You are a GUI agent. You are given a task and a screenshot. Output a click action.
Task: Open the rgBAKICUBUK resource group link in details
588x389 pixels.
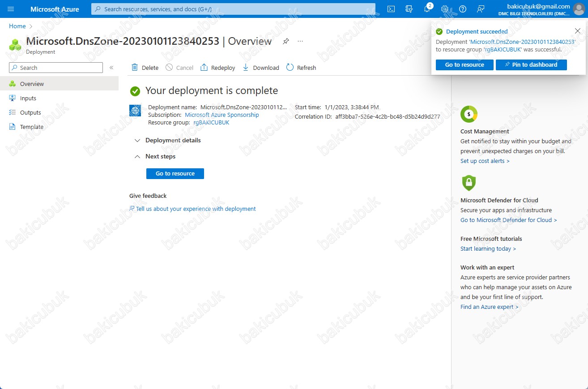(211, 123)
